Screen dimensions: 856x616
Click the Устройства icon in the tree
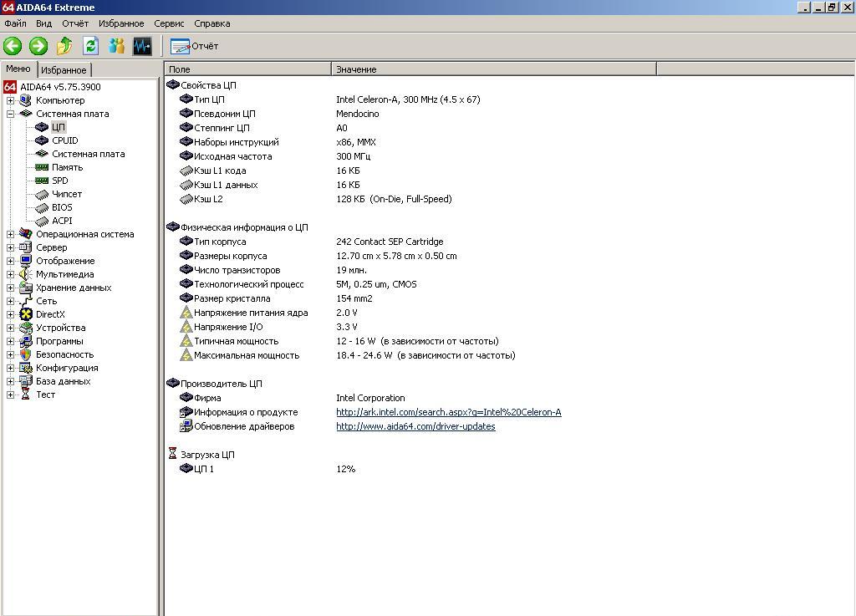(26, 328)
